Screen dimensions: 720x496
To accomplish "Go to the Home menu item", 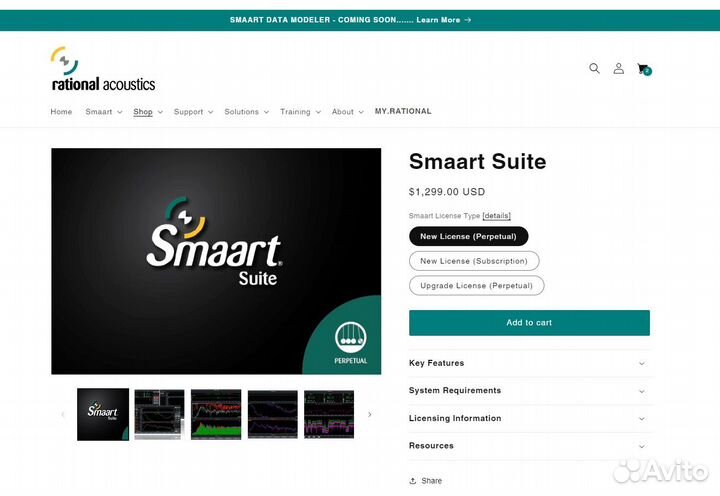I will tap(61, 112).
